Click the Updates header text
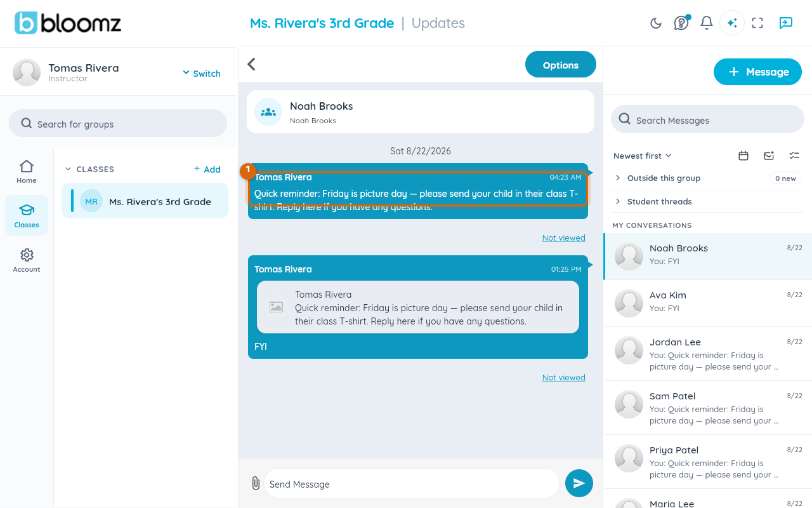Screen dimensions: 812x508 (x=438, y=23)
